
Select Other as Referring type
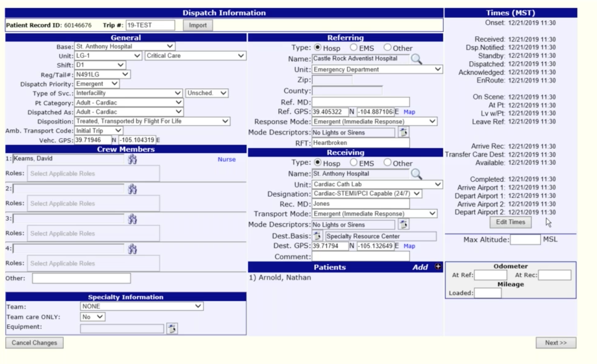click(387, 47)
